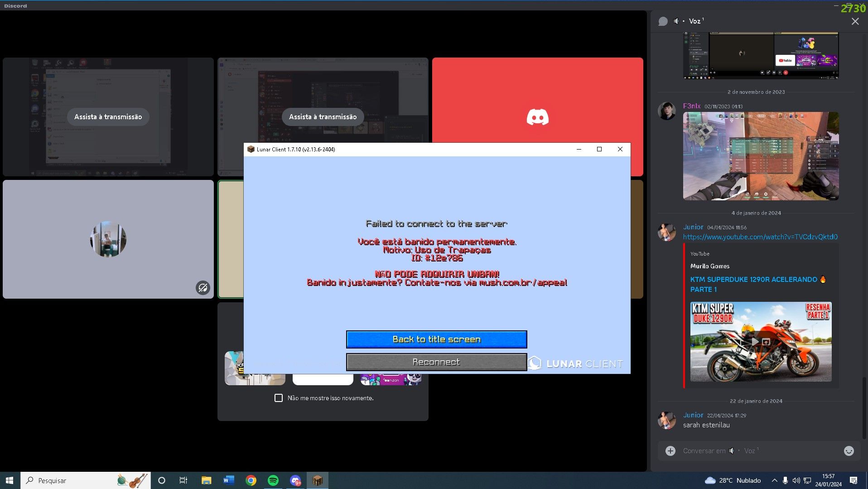Expand hidden system tray icons
This screenshot has height=489, width=868.
coord(774,480)
